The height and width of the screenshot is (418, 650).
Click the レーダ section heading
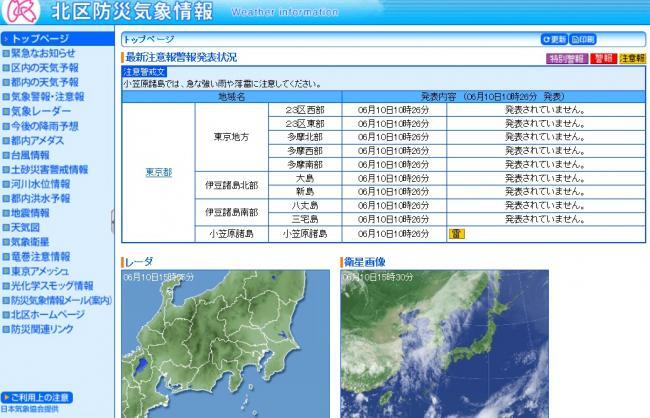139,262
